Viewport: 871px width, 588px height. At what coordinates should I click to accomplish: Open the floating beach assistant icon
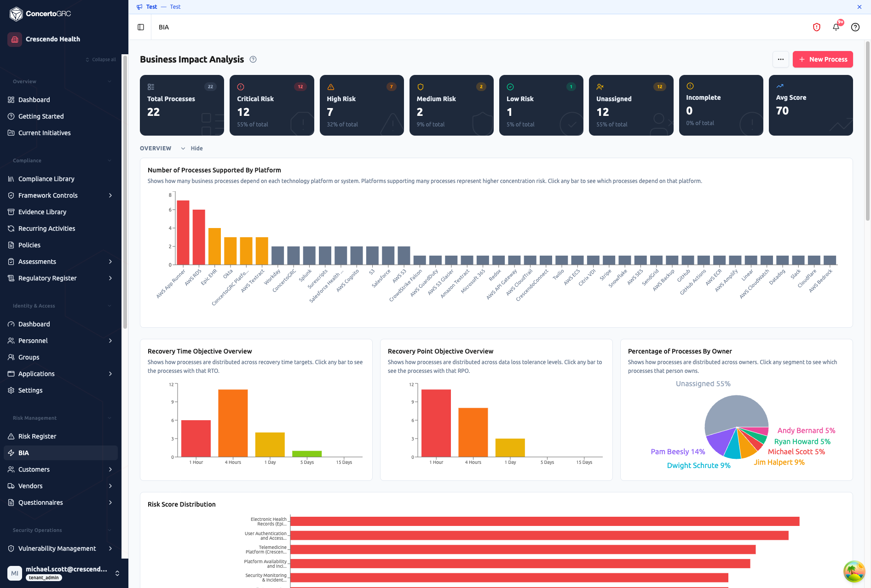[854, 571]
